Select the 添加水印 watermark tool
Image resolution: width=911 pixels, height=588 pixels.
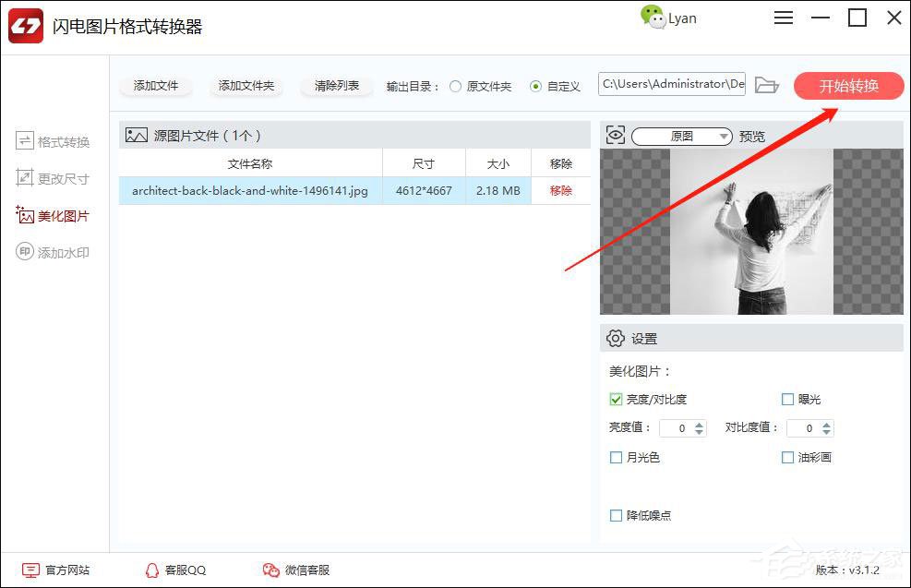pos(55,251)
